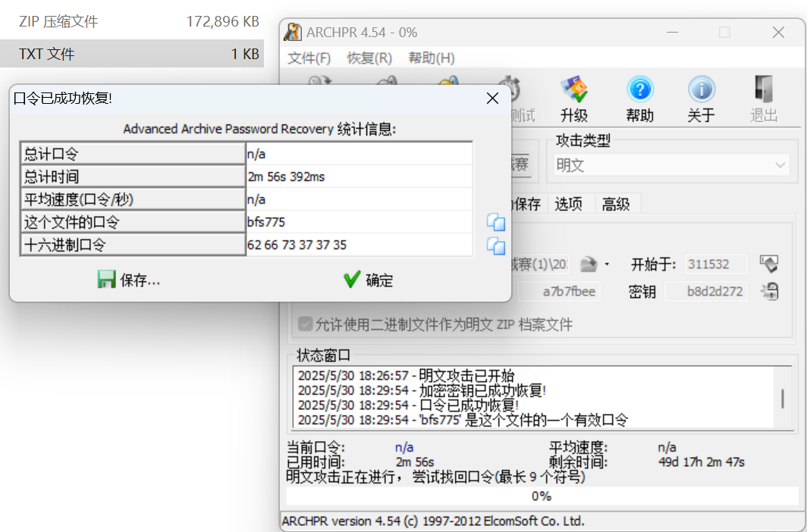This screenshot has height=532, width=807.
Task: Confirm the dialog with 确定
Action: coord(369,280)
